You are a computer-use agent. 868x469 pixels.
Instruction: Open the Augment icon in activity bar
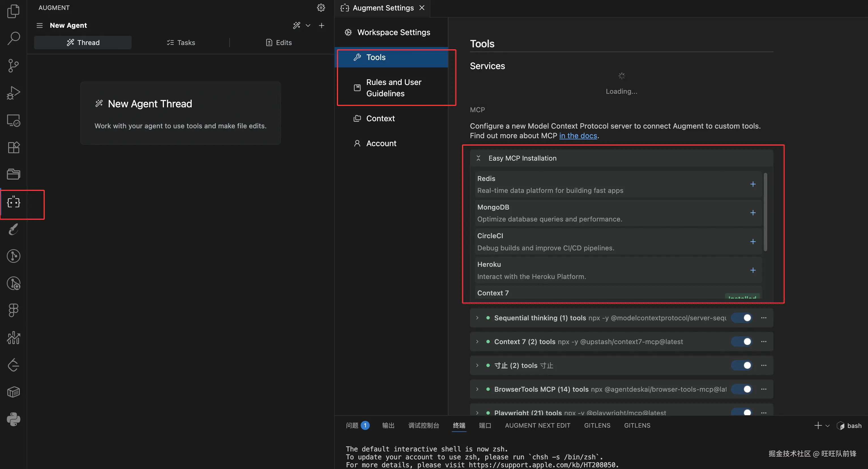click(14, 202)
